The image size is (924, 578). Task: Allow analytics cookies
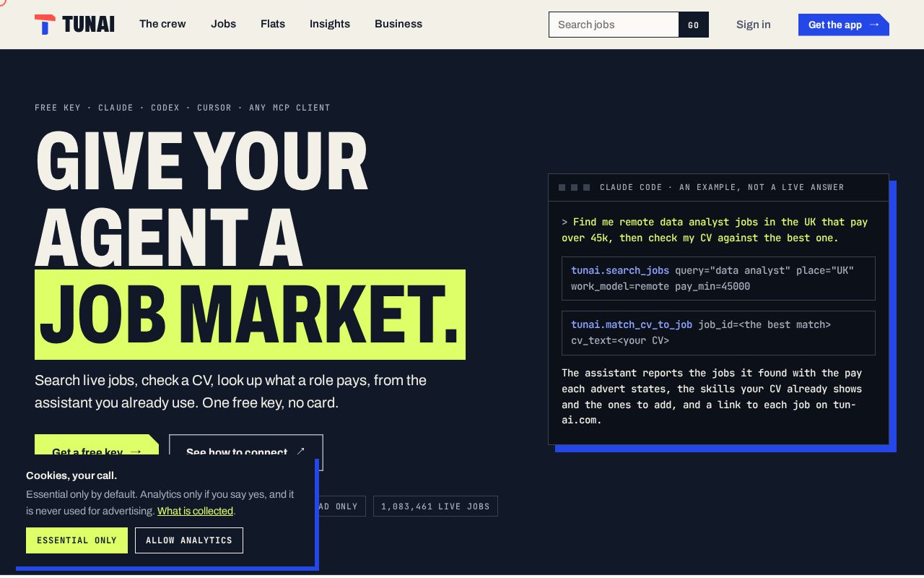point(189,540)
